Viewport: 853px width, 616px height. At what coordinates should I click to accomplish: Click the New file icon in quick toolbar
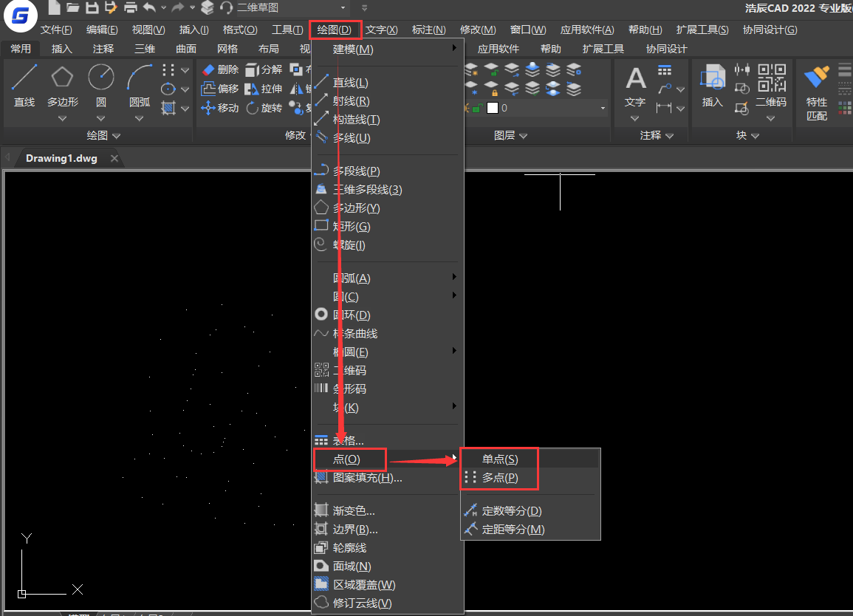pos(54,7)
